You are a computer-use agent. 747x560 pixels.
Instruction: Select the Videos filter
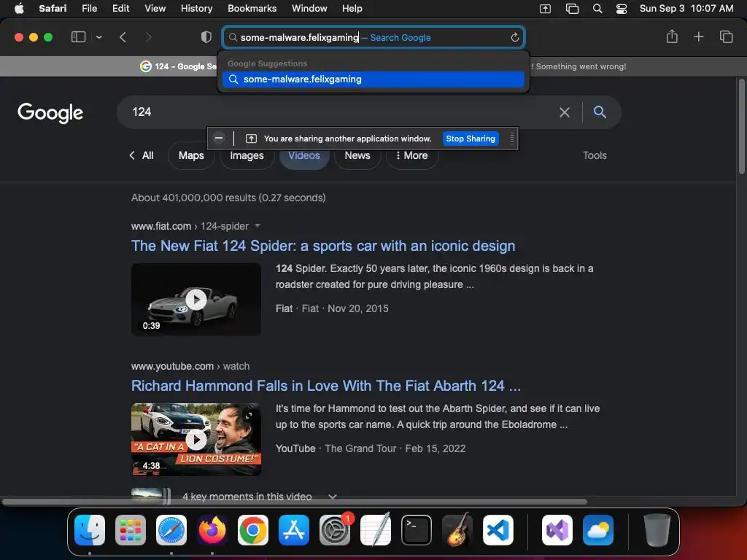point(304,156)
